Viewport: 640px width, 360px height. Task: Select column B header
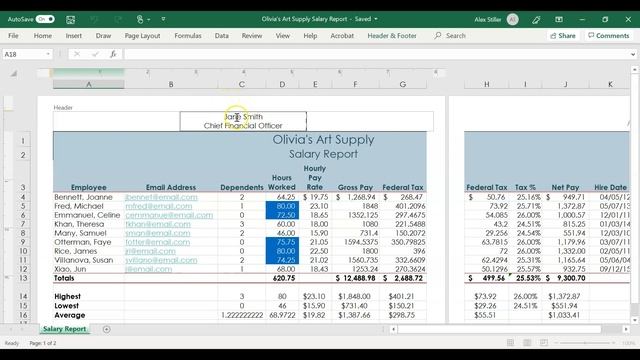[171, 84]
